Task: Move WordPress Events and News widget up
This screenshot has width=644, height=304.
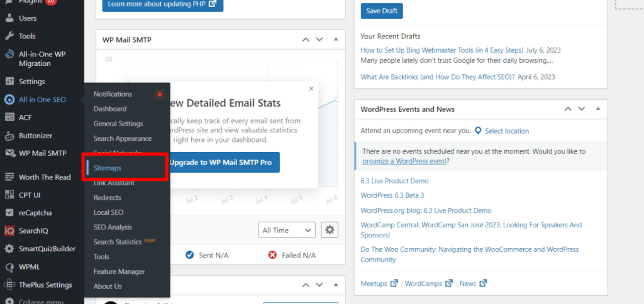Action: (x=568, y=109)
